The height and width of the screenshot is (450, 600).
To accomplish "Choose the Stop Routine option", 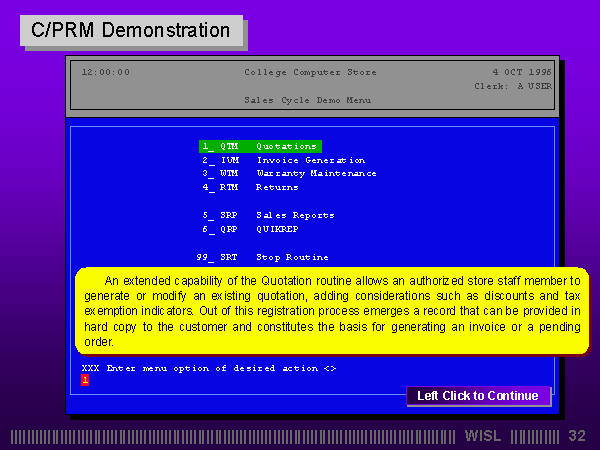I will (x=262, y=257).
